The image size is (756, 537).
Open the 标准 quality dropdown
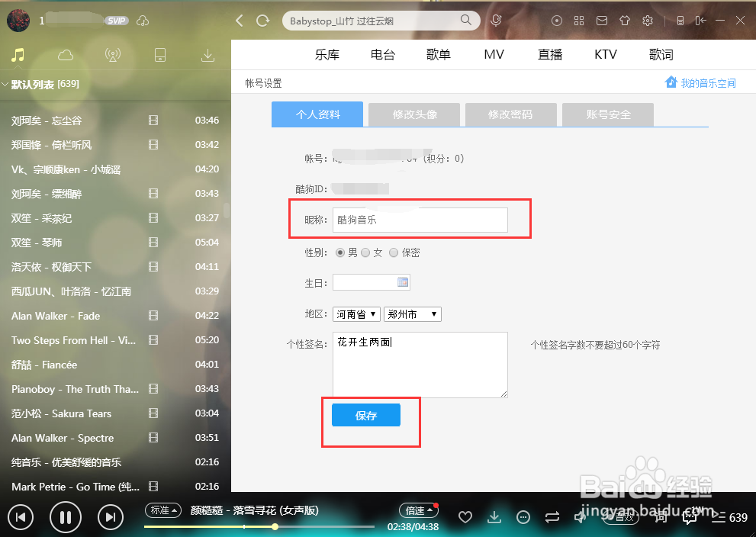[163, 510]
